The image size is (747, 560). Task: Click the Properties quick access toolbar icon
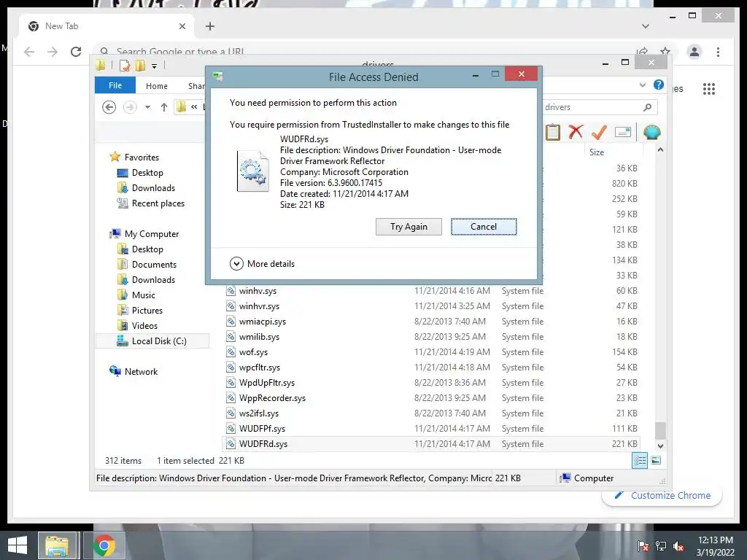125,65
